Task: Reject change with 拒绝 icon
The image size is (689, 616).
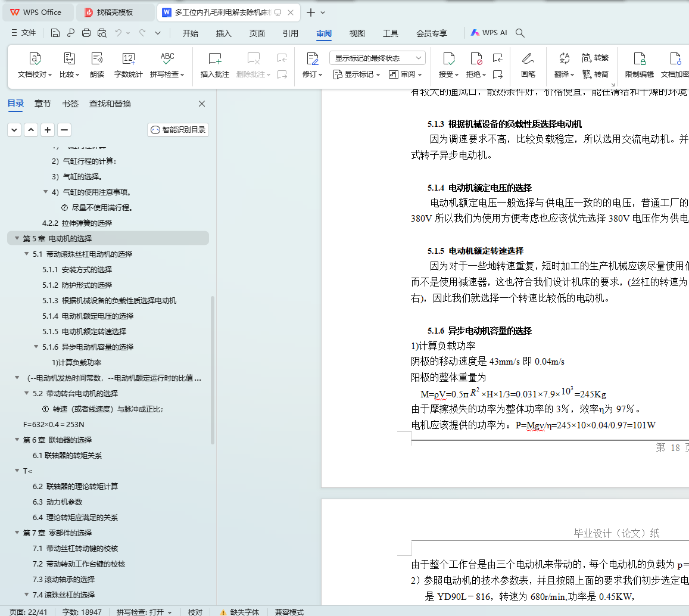Action: click(476, 59)
